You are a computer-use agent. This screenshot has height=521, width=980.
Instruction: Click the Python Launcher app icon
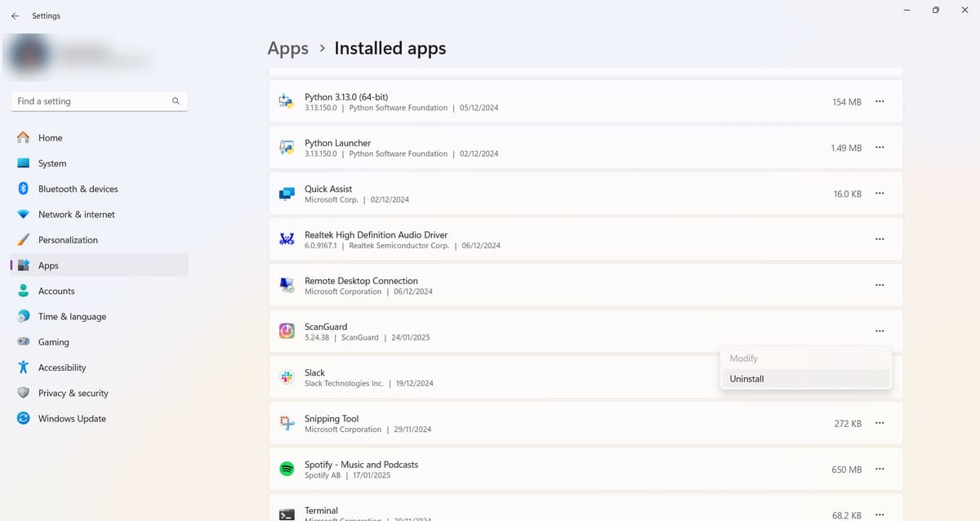click(x=287, y=148)
